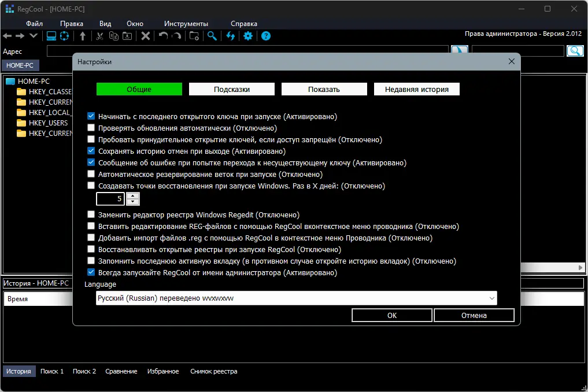Click the blue dashed-circle icon in toolbar
The height and width of the screenshot is (392, 588).
(x=65, y=36)
